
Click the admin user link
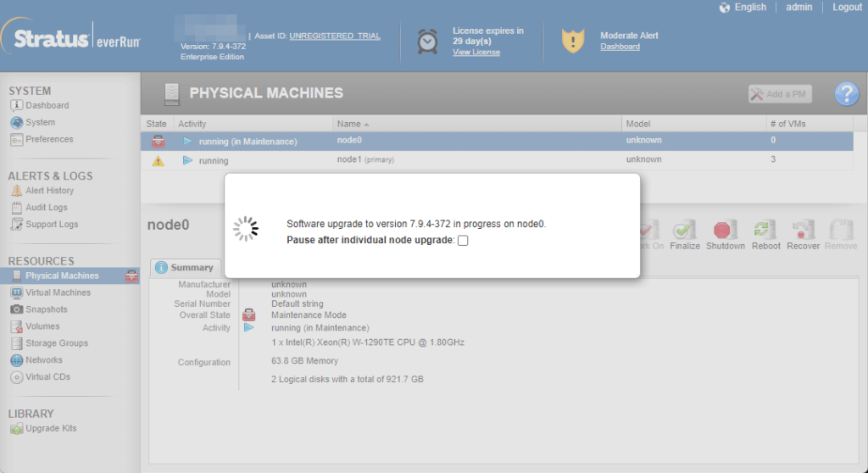pos(798,7)
